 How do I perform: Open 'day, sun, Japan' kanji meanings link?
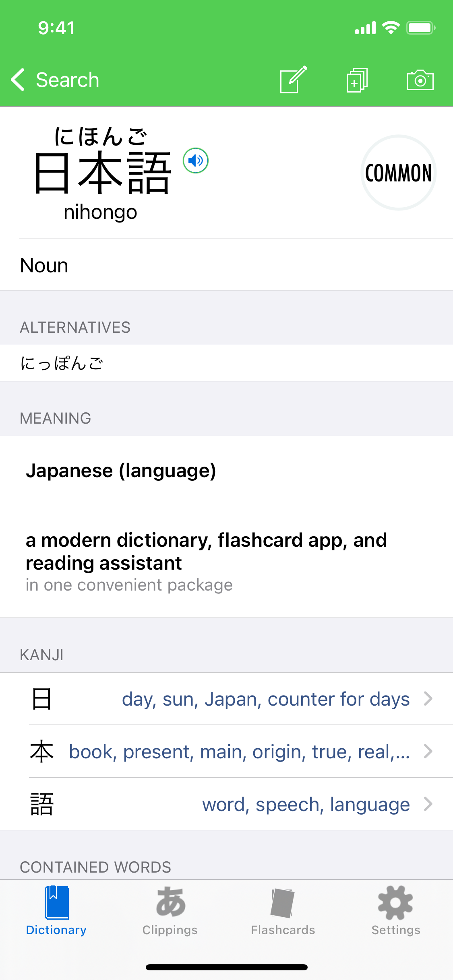[x=266, y=699]
